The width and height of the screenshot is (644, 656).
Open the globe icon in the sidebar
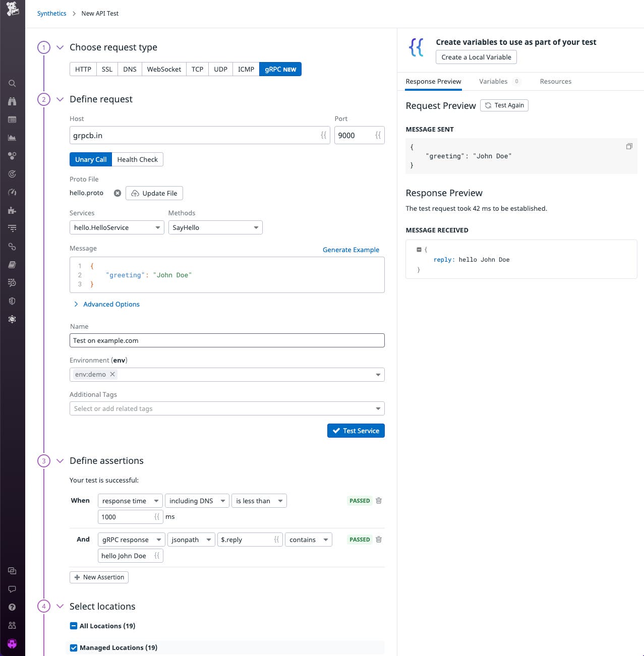pyautogui.click(x=12, y=319)
